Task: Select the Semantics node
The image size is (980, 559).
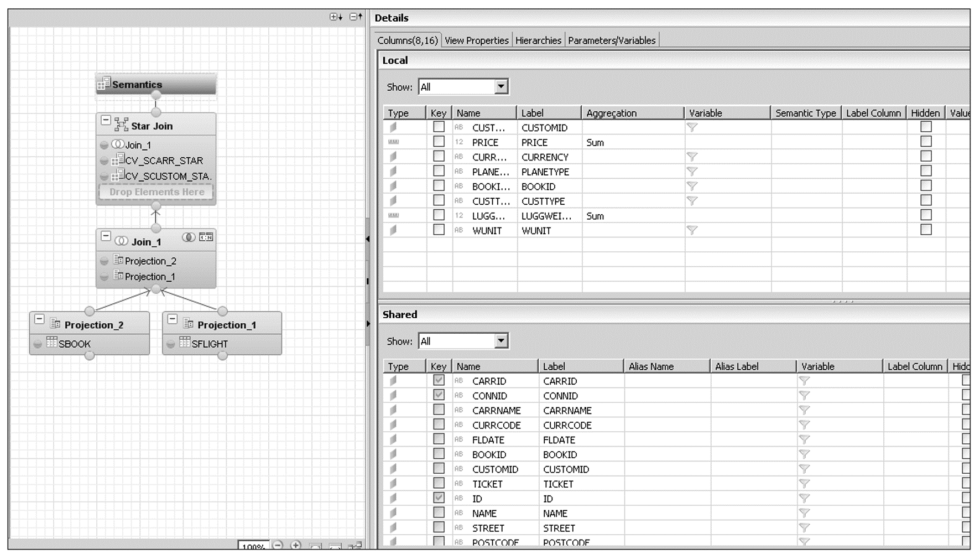Action: pos(156,85)
